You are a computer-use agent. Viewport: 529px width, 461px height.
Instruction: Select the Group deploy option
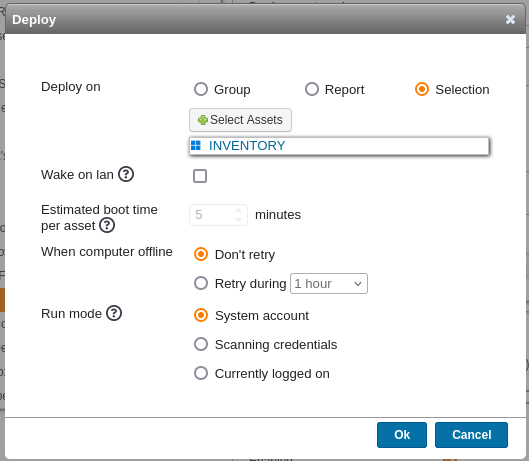(x=201, y=89)
